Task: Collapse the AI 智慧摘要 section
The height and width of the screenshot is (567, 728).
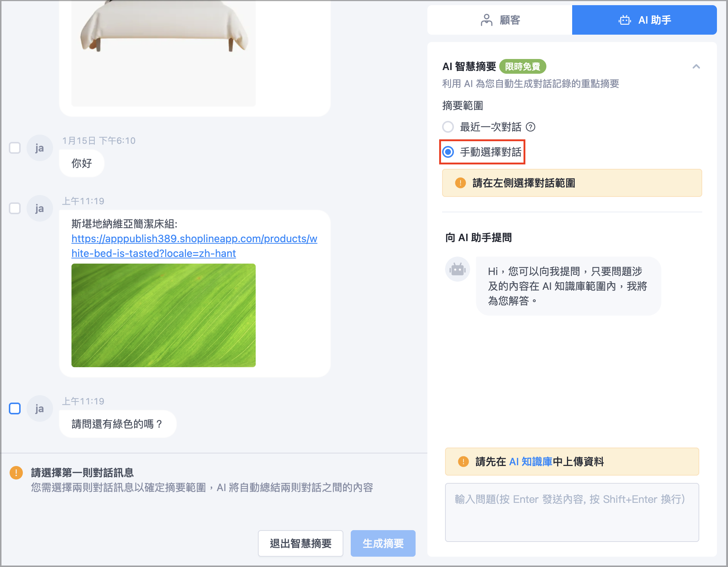Action: tap(696, 67)
